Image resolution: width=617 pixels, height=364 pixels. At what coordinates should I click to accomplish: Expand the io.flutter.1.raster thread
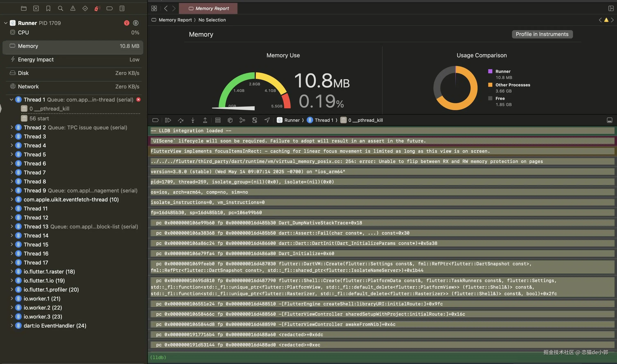click(x=11, y=271)
